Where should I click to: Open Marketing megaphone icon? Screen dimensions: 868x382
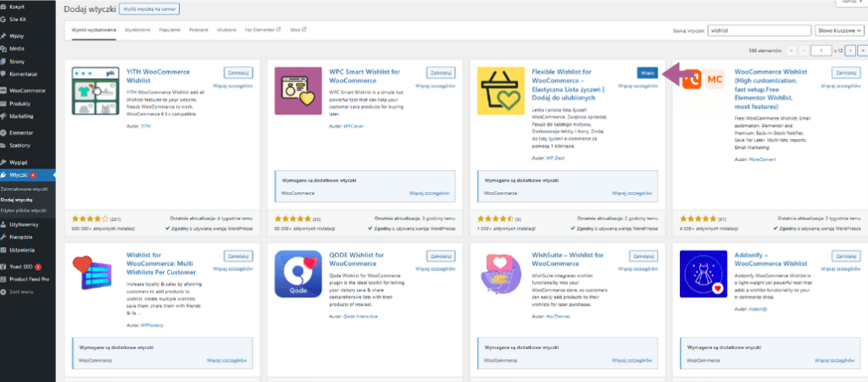coord(4,116)
